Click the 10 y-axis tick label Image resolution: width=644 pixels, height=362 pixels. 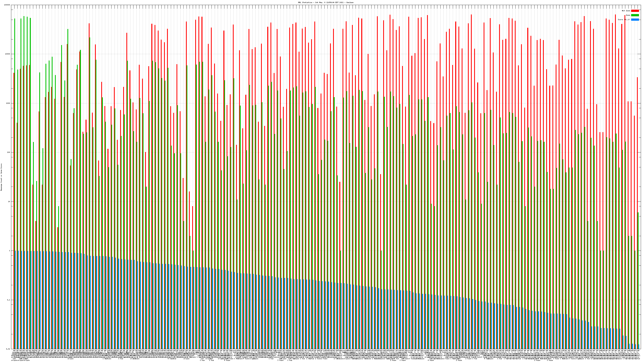click(9, 202)
